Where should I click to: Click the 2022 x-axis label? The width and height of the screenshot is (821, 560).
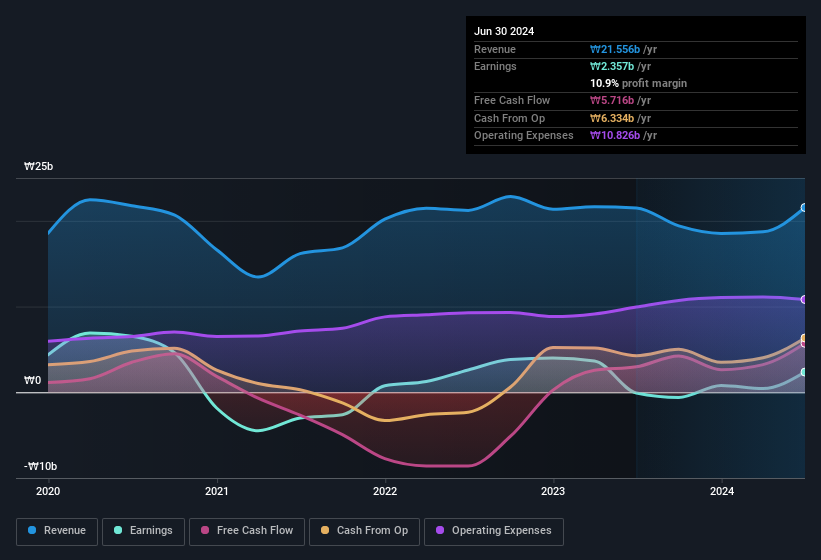pos(385,491)
